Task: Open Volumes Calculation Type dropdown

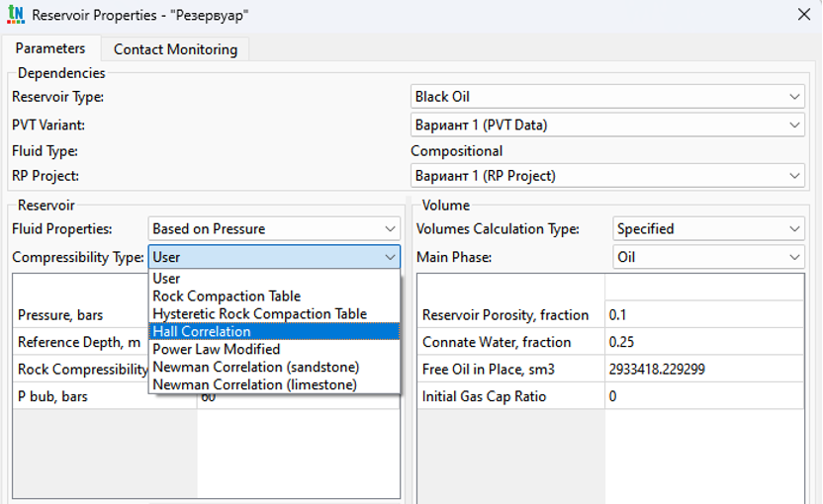Action: tap(708, 228)
